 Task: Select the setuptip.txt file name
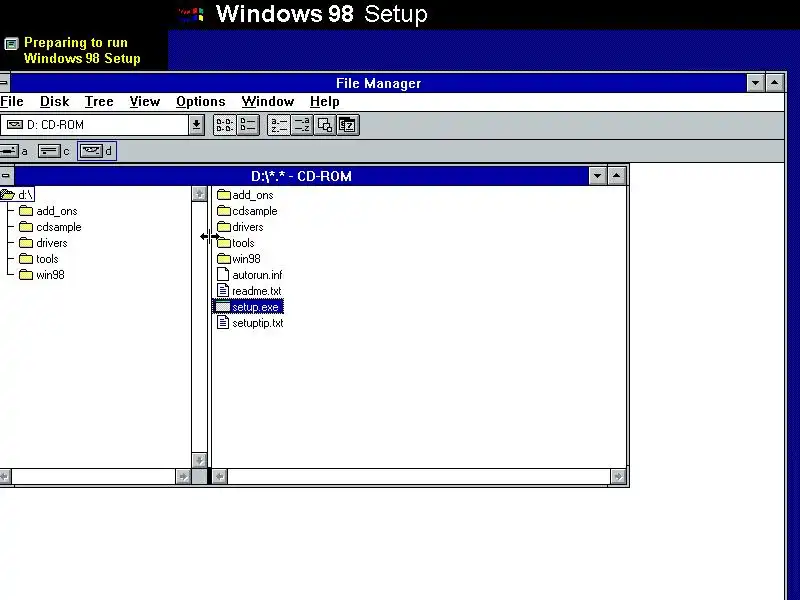point(258,323)
